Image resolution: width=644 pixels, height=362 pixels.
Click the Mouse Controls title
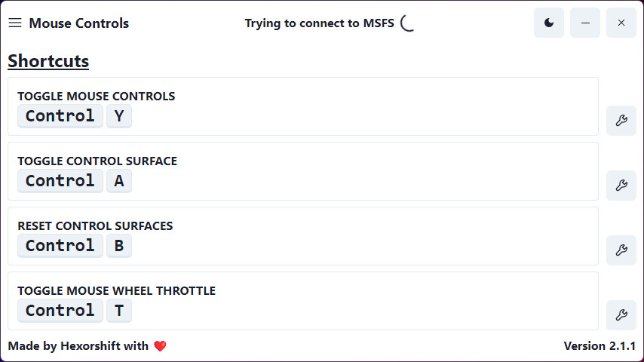point(79,23)
